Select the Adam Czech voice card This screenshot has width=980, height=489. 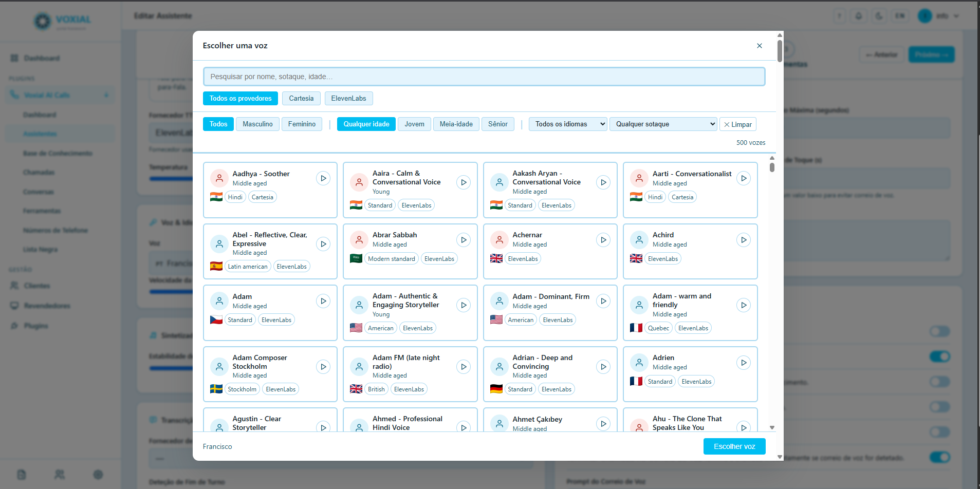click(270, 313)
